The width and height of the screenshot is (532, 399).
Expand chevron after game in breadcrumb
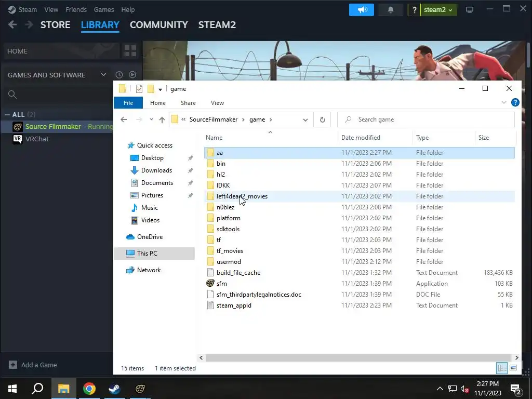[x=271, y=120]
